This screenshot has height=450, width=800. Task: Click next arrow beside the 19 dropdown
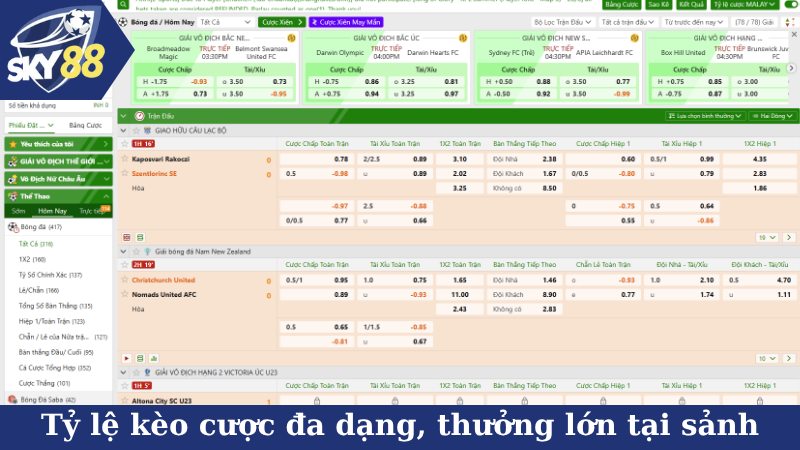tap(789, 237)
